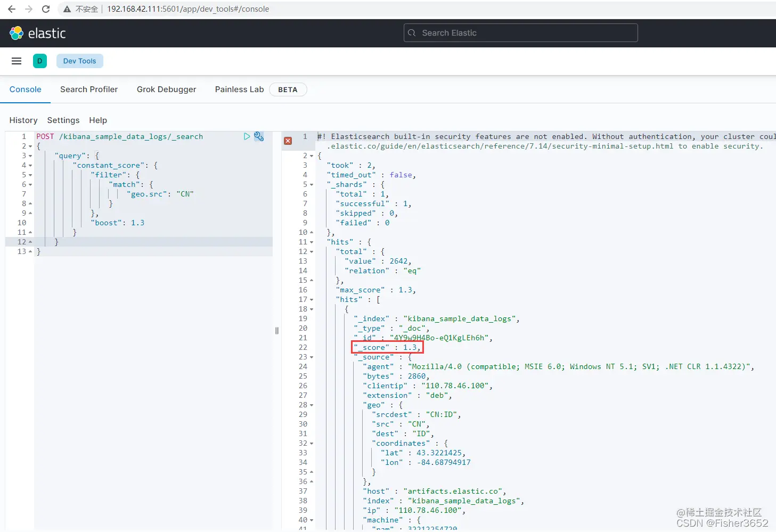Screen dimensions: 776x532
Task: Click the "host" : "artifacts.elastic.co" line
Action: [435, 491]
